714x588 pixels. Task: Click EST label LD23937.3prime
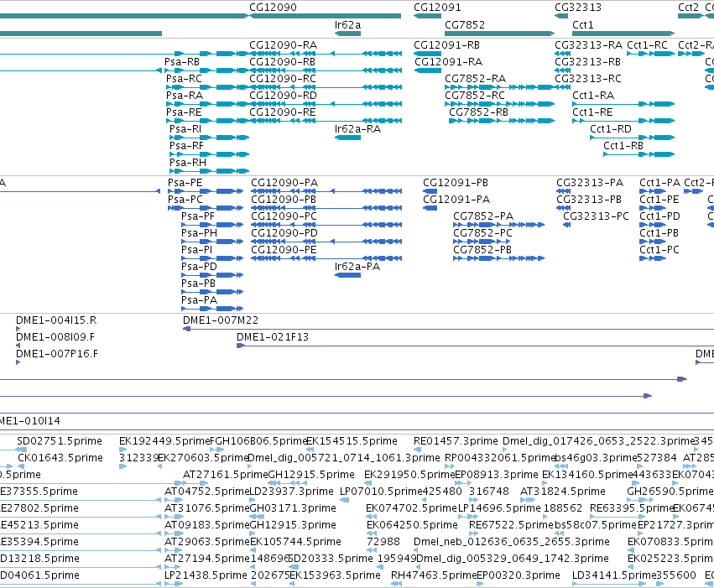[x=291, y=492]
